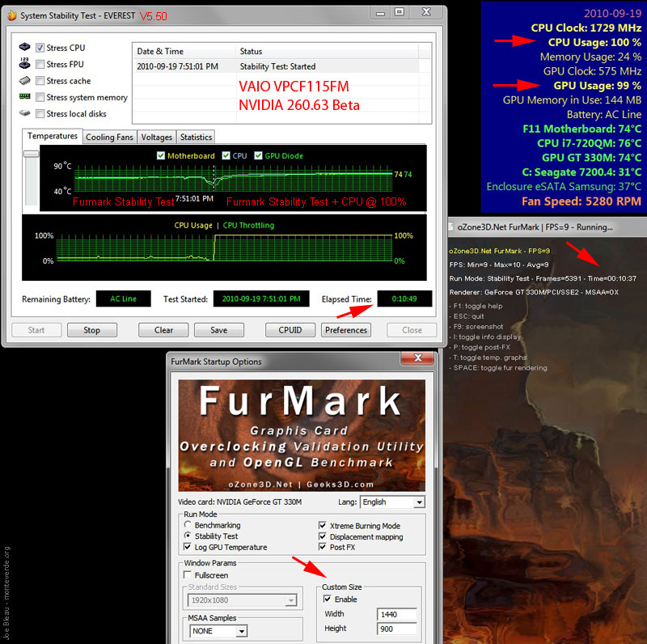Screen dimensions: 647x644
Task: Switch to the Statistics tab
Action: [x=196, y=137]
